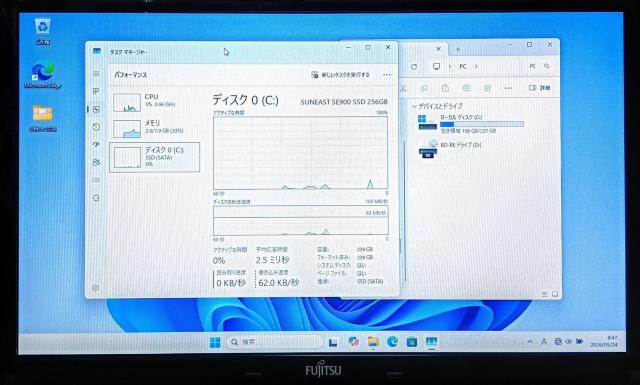Open the Users page in Task Manager sidebar
This screenshot has height=385, width=640.
[96, 162]
